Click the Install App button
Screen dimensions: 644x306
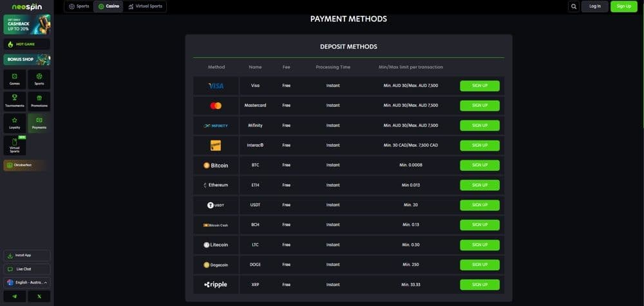(x=26, y=256)
